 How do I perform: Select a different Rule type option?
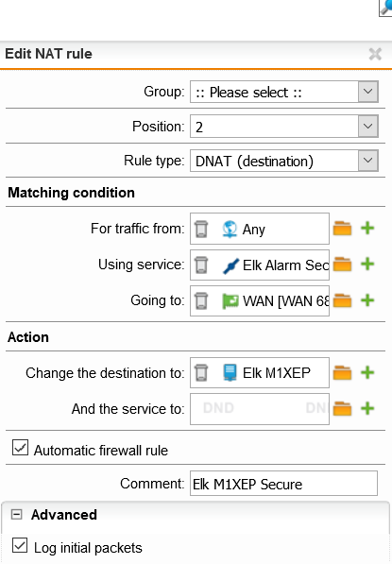pos(284,161)
